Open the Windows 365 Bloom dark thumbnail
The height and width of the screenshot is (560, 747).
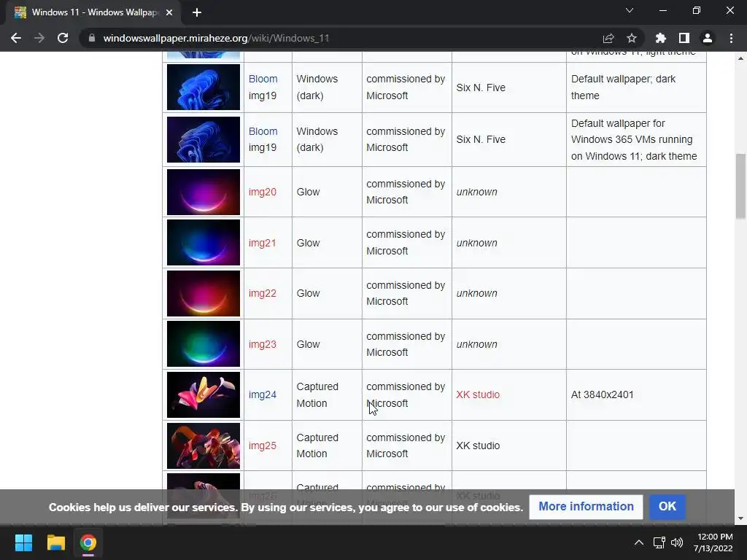[x=204, y=139]
